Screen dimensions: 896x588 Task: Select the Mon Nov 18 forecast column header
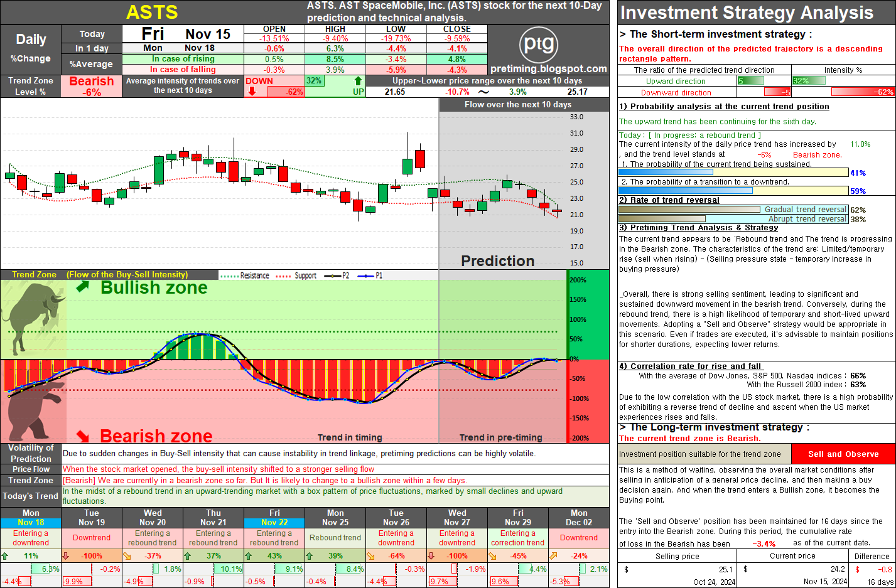coord(31,518)
